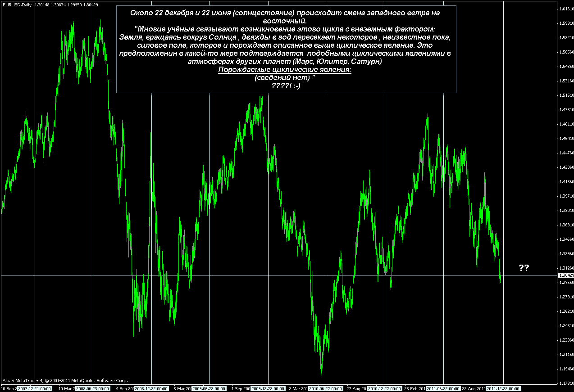The image size is (574, 392).
Task: Click the 2008.12.22 date label
Action: 151,388
